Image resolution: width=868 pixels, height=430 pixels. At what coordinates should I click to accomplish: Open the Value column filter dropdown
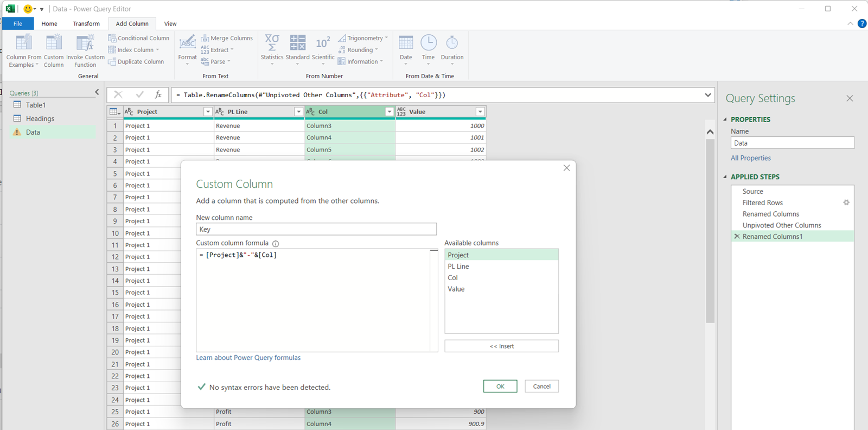(480, 112)
